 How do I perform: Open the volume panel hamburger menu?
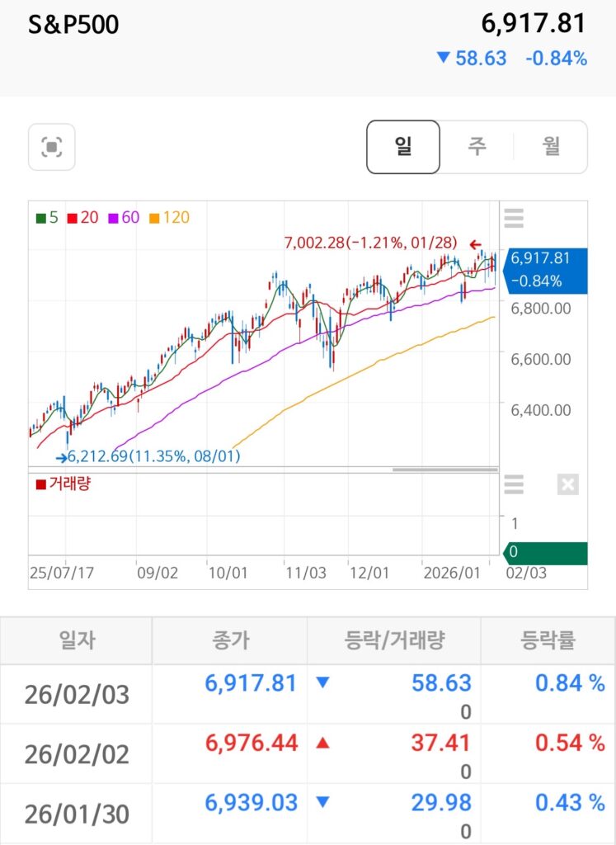(x=514, y=484)
